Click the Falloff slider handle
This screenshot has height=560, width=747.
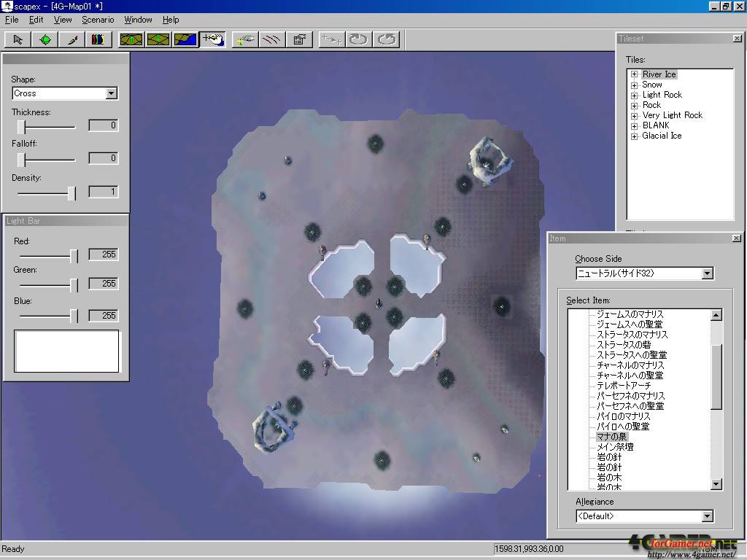pos(21,160)
